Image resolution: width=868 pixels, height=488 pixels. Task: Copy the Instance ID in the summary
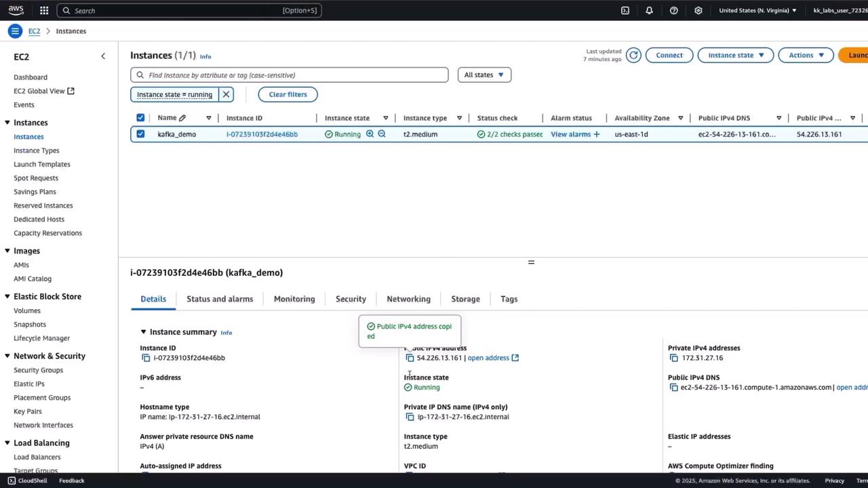tap(146, 358)
